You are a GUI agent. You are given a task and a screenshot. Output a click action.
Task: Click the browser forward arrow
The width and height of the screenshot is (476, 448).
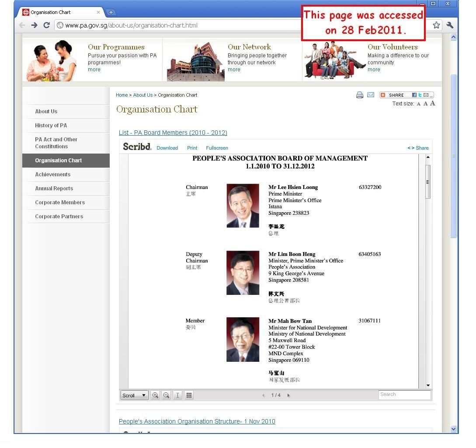(x=34, y=25)
